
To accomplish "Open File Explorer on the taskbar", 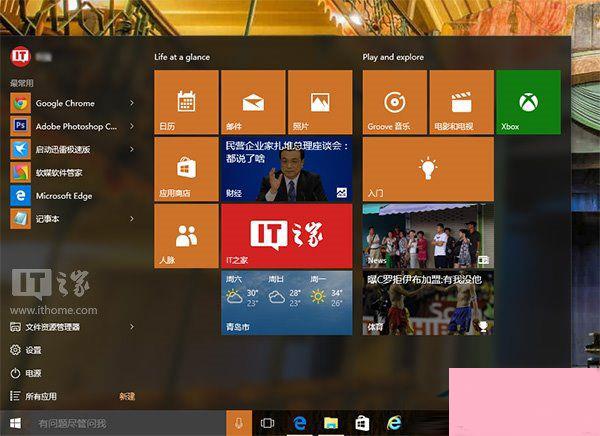I will [331, 423].
